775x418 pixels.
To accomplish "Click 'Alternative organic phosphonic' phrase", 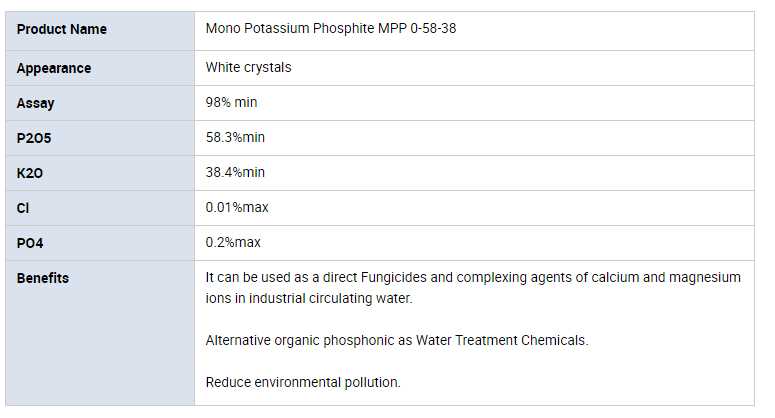I will tap(297, 341).
